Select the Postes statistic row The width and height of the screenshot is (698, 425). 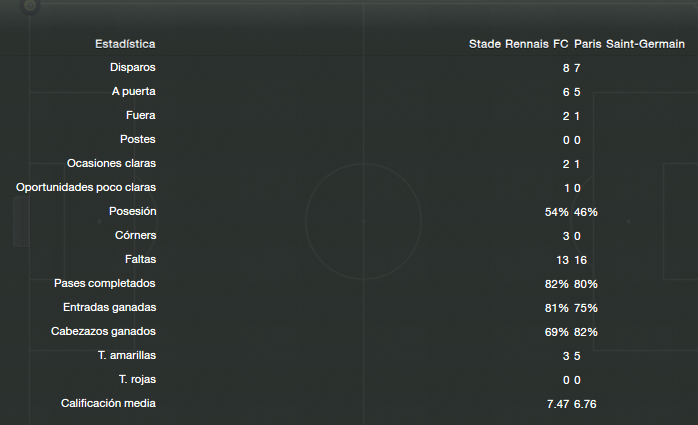point(349,140)
